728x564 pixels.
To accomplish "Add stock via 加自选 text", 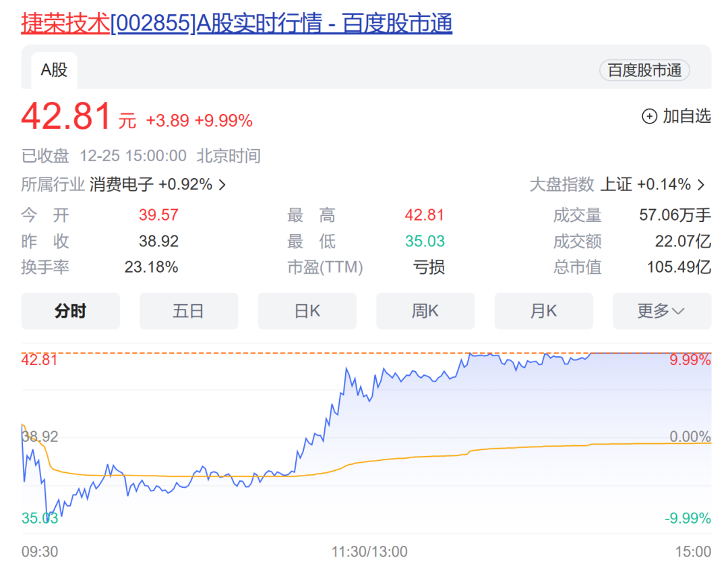I will (x=687, y=116).
